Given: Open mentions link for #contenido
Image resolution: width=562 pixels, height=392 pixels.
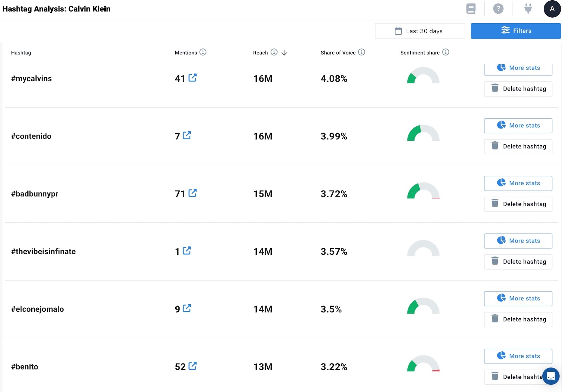Looking at the screenshot, I should [187, 135].
